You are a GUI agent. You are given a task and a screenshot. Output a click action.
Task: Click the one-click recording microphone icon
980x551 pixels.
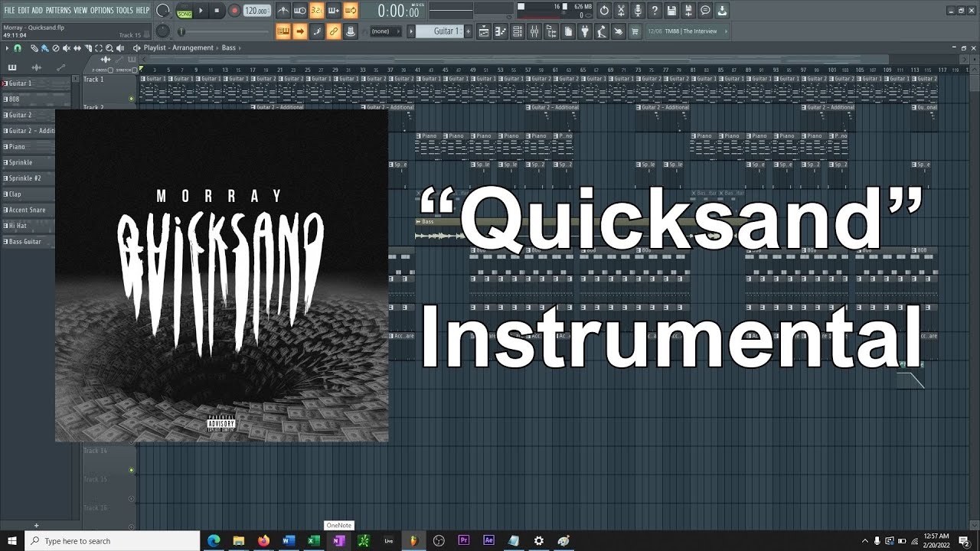coord(638,11)
